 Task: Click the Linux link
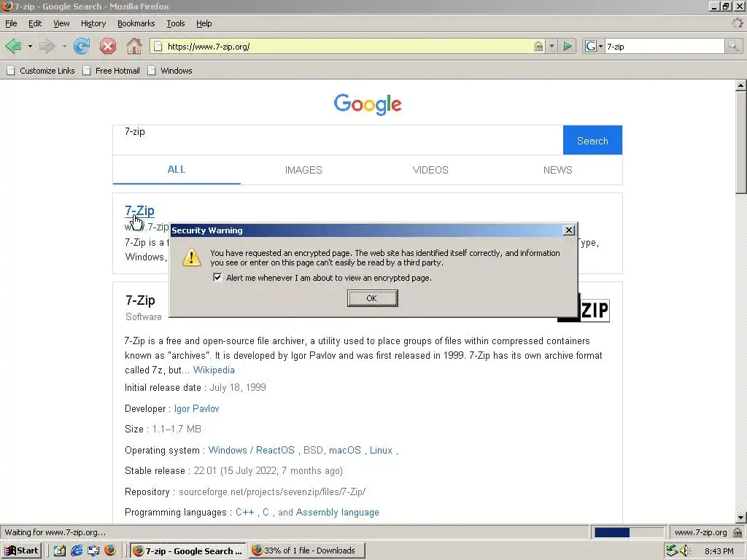(x=381, y=450)
